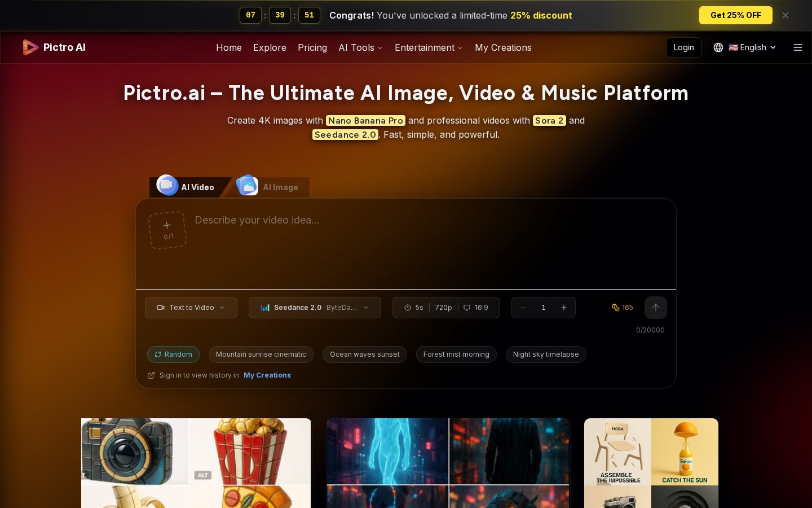The width and height of the screenshot is (812, 508).
Task: Click the number 1 quantity field
Action: (x=544, y=308)
